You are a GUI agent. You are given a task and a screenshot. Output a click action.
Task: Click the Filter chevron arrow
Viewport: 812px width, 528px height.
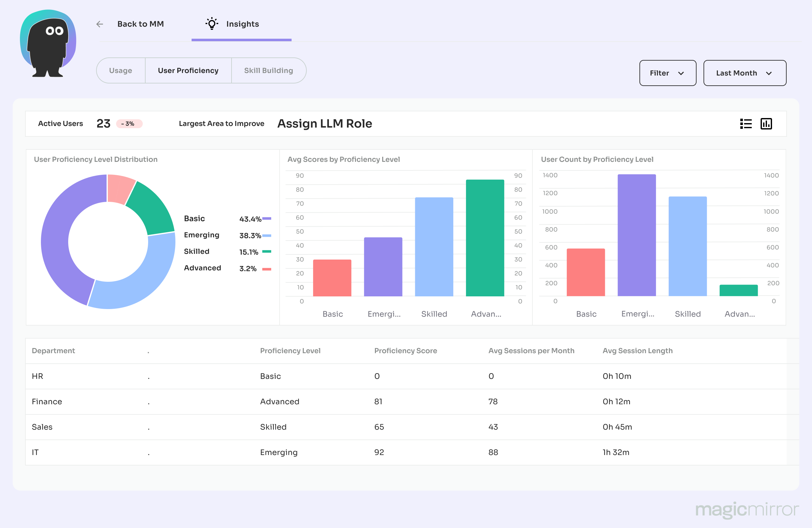point(681,73)
